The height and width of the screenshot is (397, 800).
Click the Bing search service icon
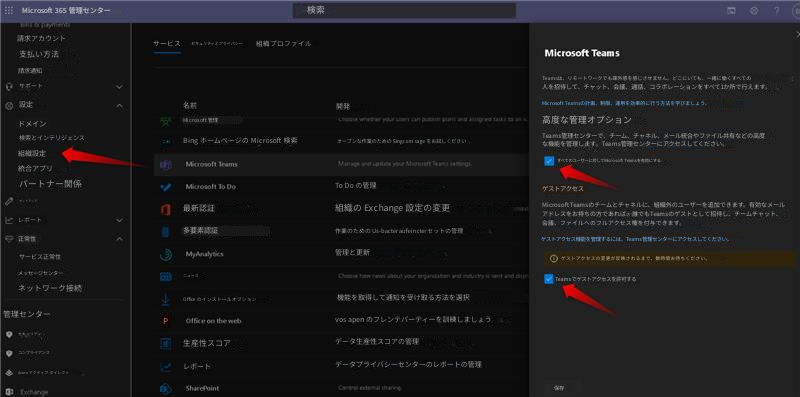click(166, 141)
